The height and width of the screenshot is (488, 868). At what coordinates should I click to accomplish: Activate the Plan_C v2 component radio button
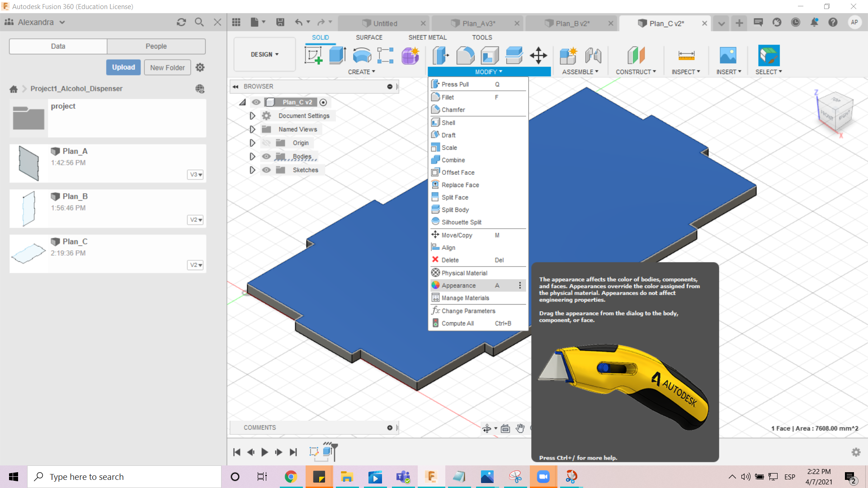[323, 102]
